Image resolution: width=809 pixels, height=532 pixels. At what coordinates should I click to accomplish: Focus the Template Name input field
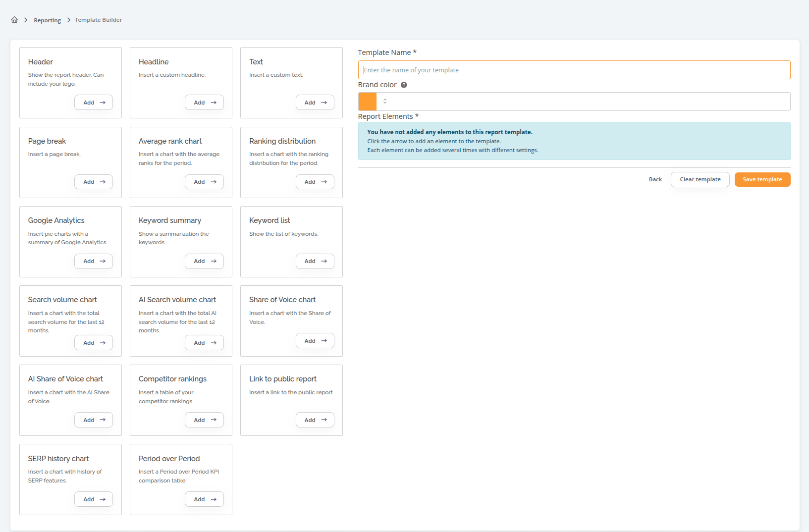[574, 70]
